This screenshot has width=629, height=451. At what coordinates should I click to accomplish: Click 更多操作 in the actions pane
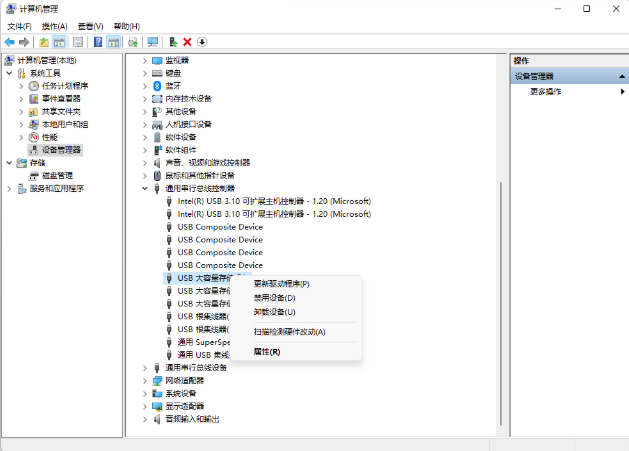(545, 92)
